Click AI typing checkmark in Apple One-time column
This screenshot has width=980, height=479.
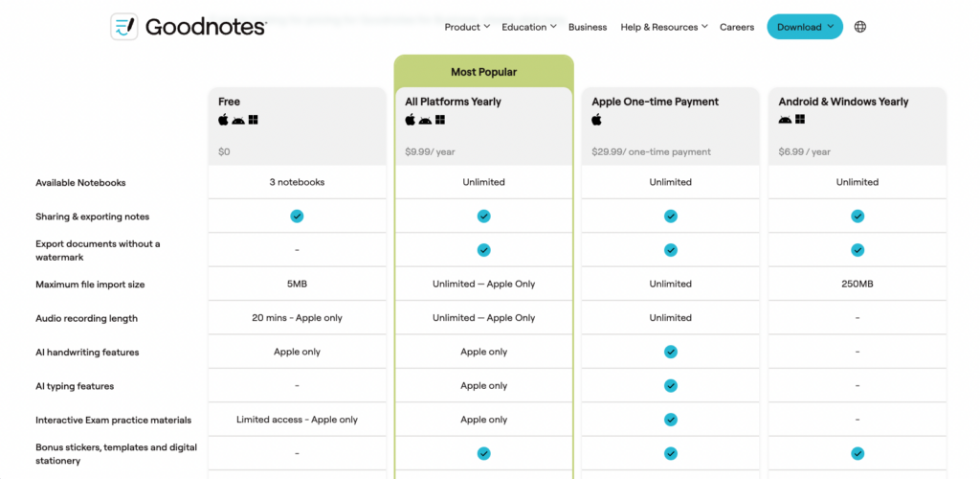671,386
